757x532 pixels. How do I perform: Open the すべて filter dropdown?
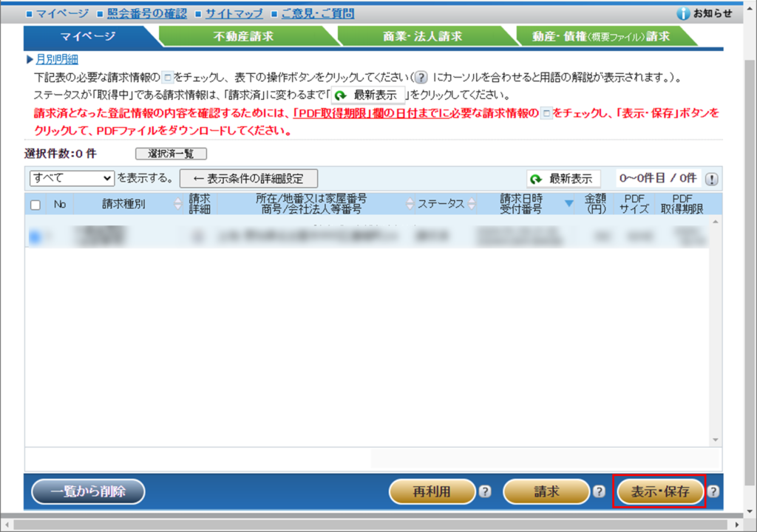coord(71,178)
